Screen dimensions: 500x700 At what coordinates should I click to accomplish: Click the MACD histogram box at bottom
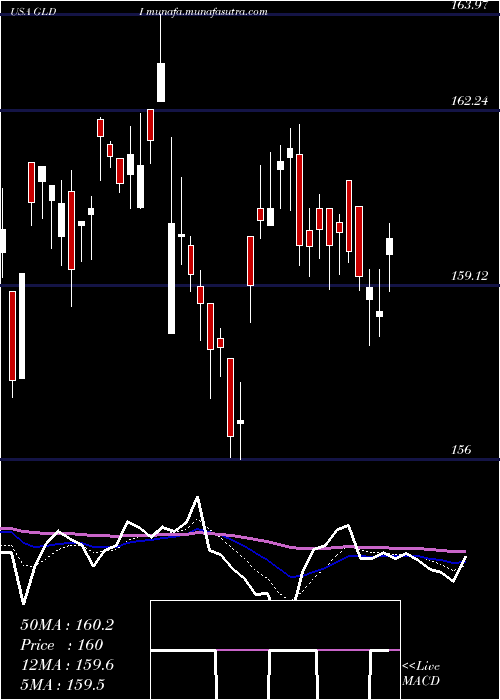275,650
